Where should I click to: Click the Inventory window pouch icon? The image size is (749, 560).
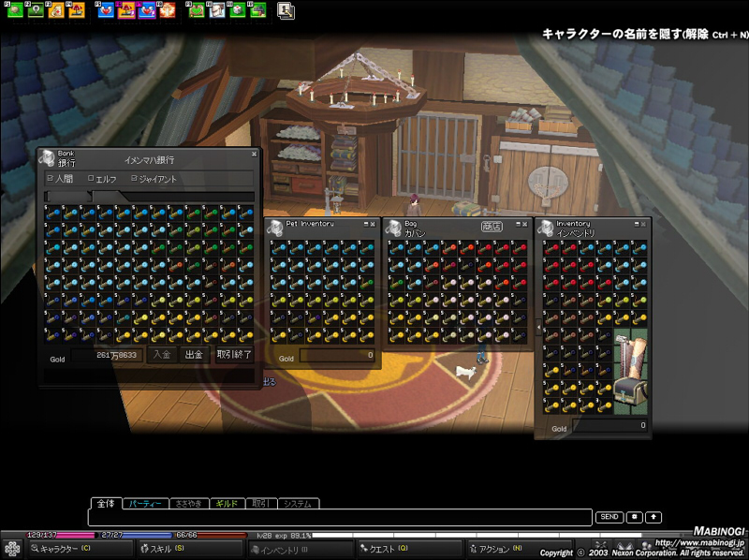[545, 228]
